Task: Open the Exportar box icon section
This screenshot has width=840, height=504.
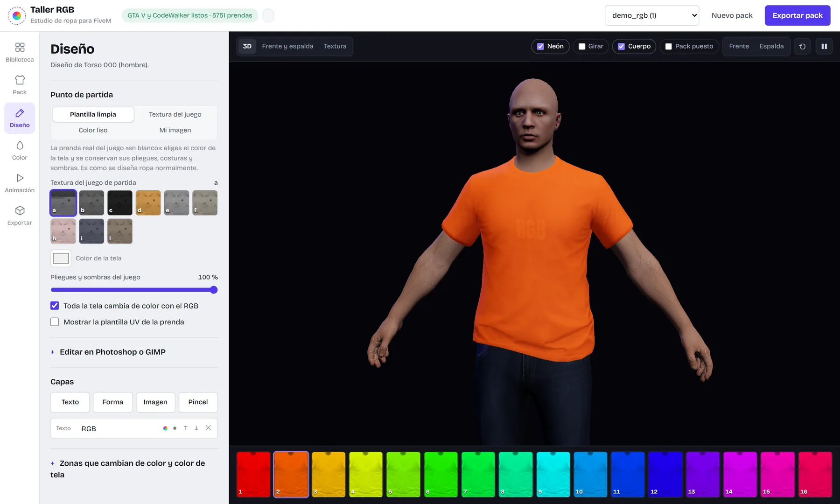Action: click(20, 216)
